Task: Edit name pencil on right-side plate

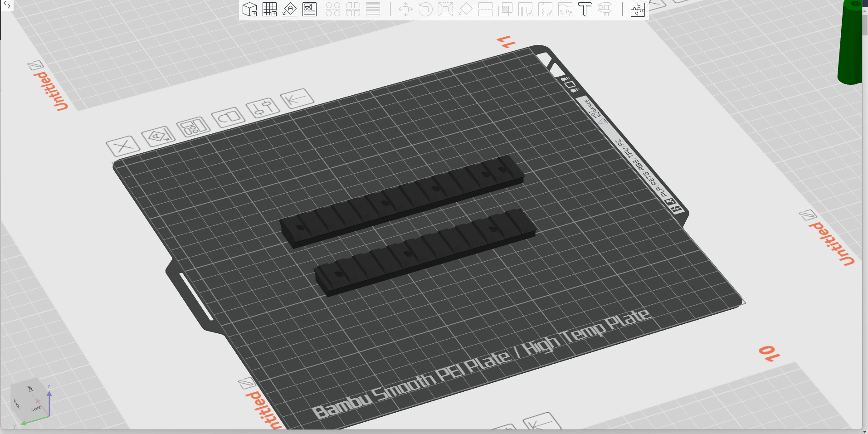Action: click(808, 215)
